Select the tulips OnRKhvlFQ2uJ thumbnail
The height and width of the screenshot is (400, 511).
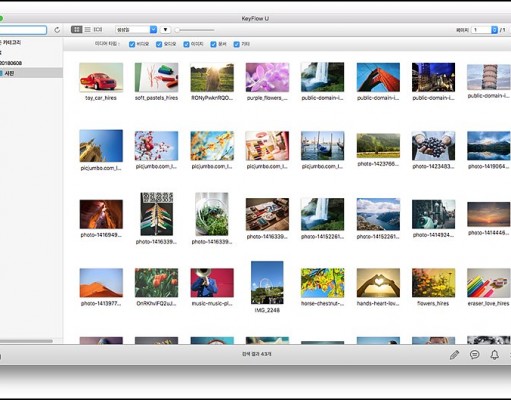(156, 283)
